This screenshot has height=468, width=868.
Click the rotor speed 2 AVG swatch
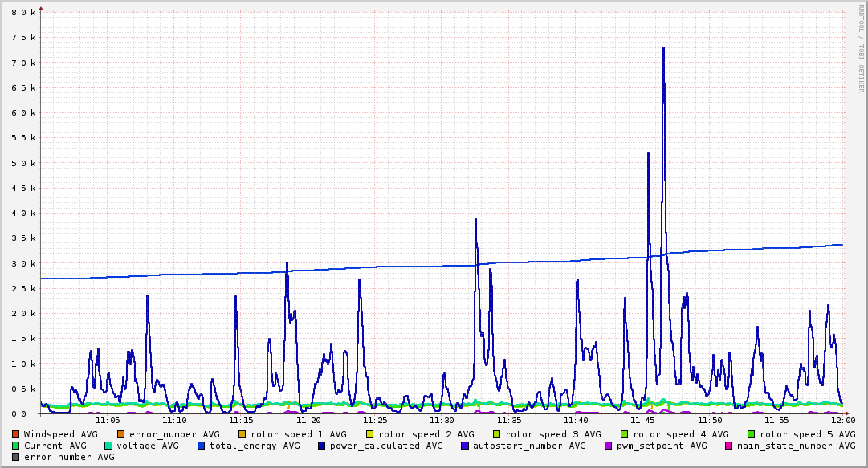pos(370,434)
